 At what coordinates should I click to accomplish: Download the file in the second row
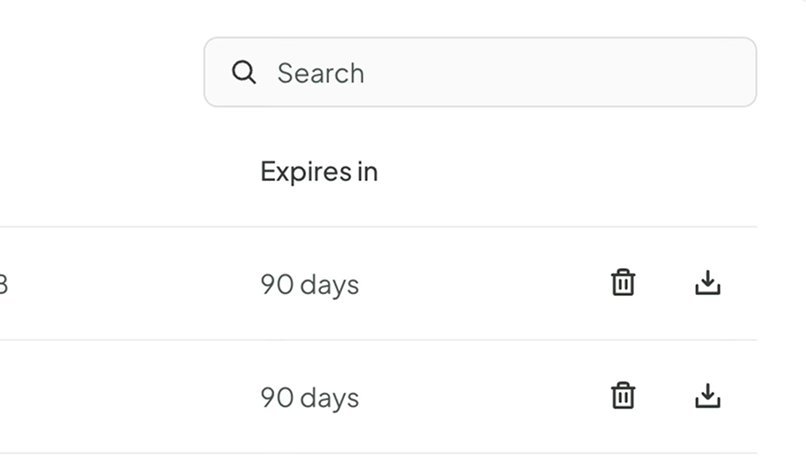(707, 396)
